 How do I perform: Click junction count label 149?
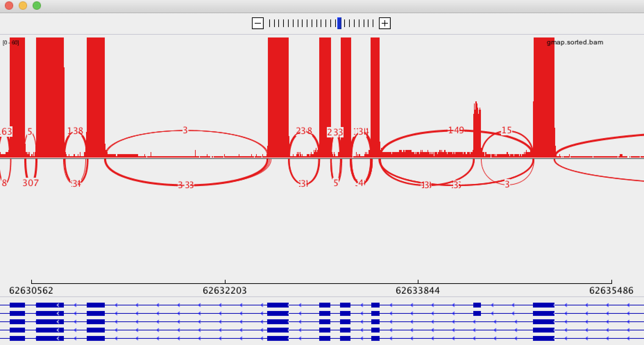456,130
